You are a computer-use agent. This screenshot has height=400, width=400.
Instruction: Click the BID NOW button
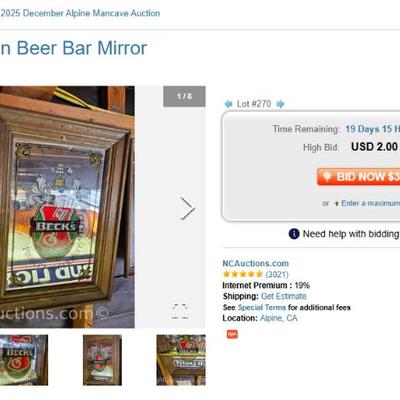point(359,176)
